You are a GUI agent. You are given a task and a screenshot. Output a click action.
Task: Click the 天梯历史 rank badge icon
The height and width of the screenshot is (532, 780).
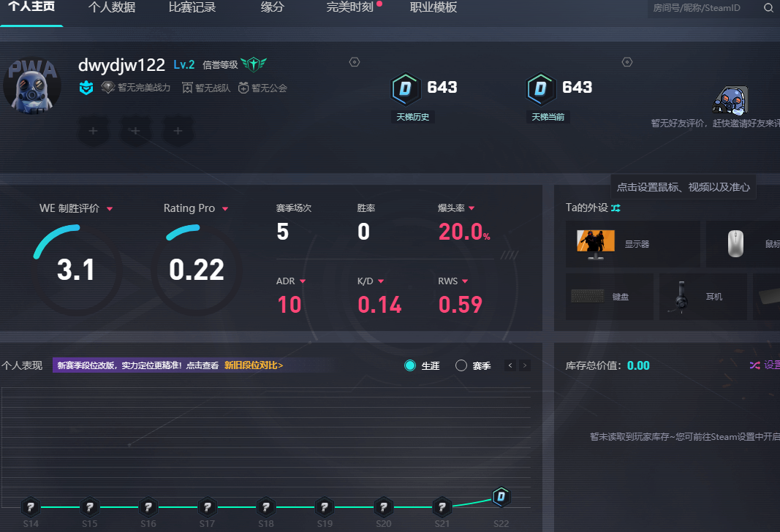point(405,89)
